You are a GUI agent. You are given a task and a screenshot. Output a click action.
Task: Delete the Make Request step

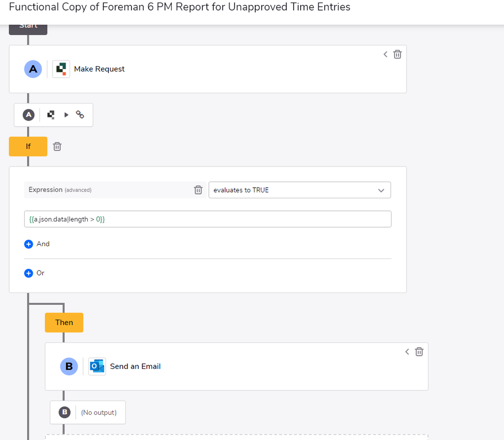click(x=397, y=54)
